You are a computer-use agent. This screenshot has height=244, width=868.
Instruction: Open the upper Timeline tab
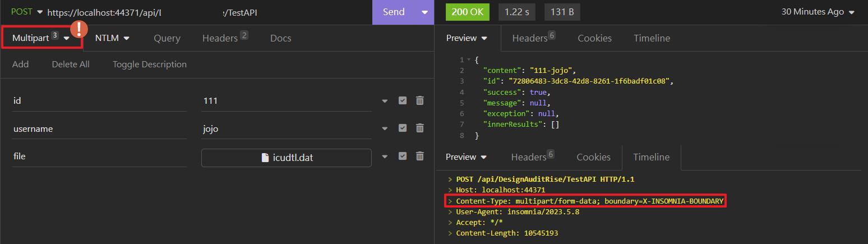652,38
